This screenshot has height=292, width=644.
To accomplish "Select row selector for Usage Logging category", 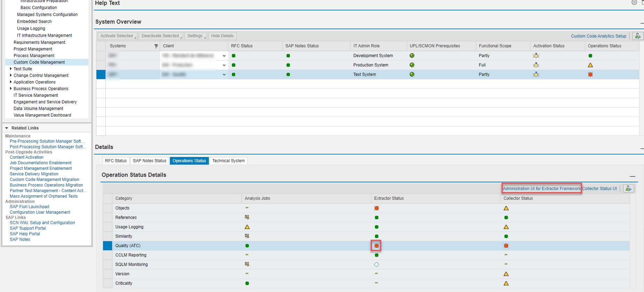I will [x=108, y=227].
